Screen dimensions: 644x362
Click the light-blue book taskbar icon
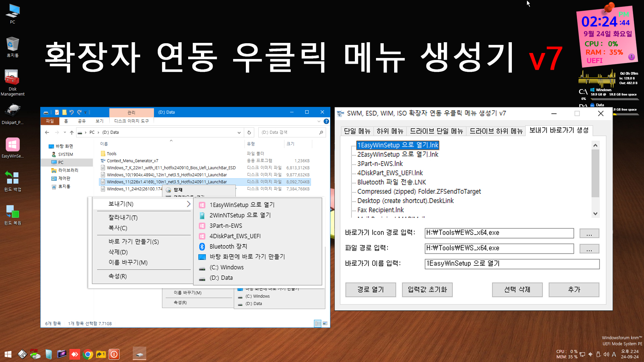[49, 354]
